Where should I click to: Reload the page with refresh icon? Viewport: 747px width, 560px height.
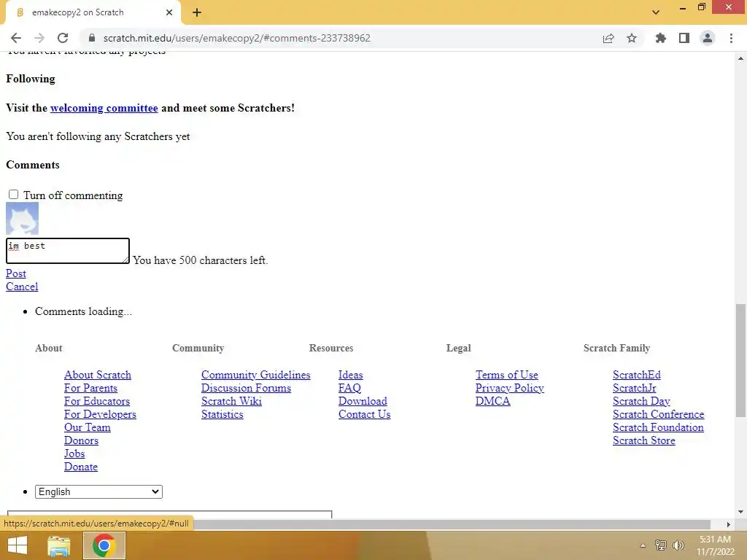pos(63,38)
